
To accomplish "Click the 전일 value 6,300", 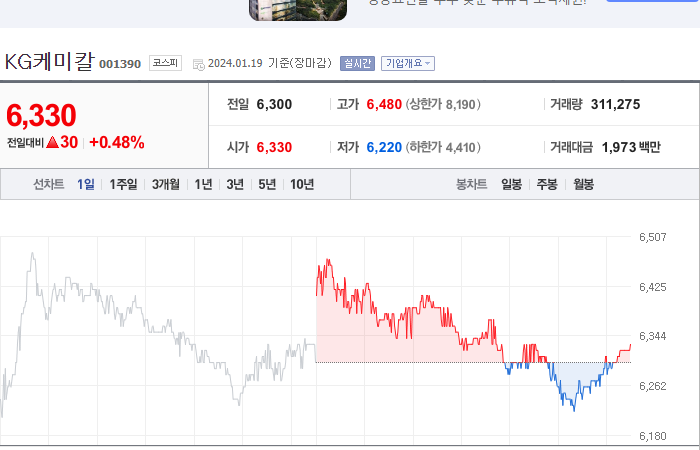I will [274, 104].
